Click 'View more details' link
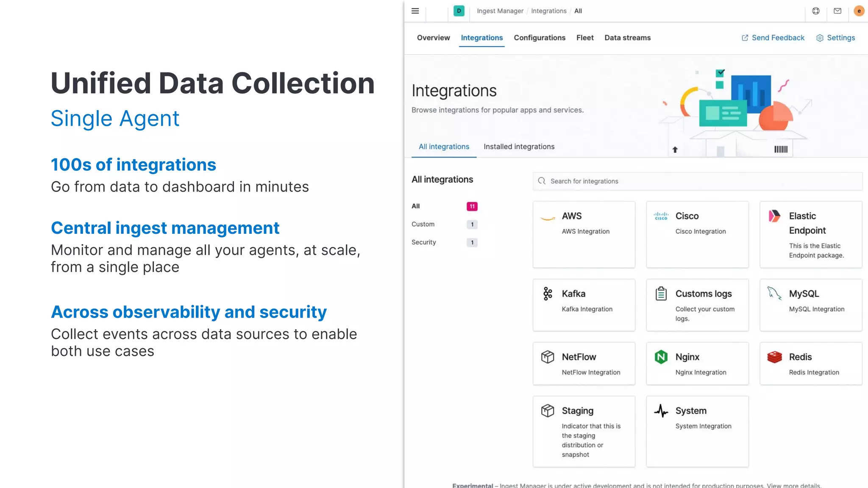Viewport: 868px width, 488px height. coord(794,485)
